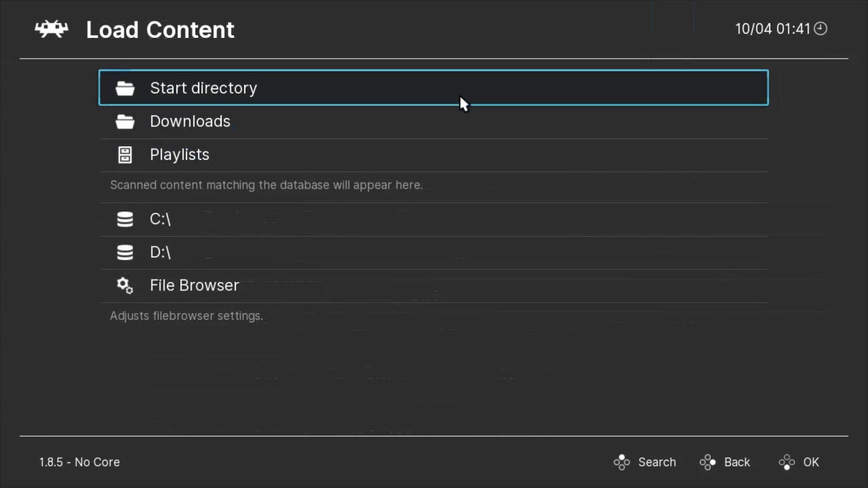
Task: Open the D:\ drive entry
Action: [x=160, y=252]
